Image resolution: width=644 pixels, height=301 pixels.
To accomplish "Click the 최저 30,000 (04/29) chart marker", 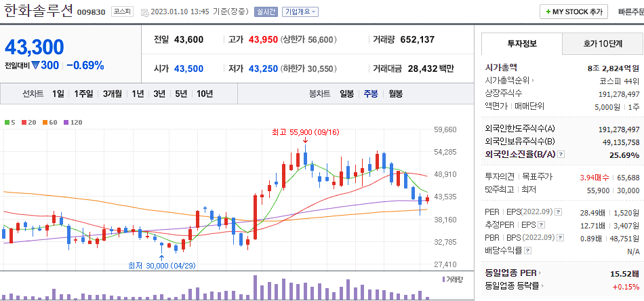I will point(162,266).
